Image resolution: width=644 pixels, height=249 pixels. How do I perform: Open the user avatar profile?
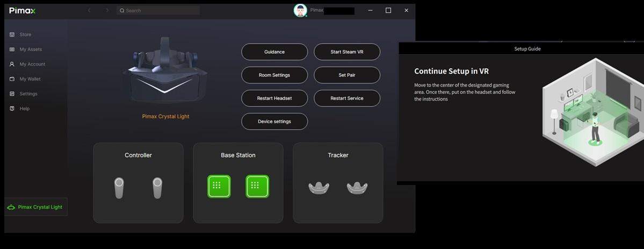coord(300,10)
